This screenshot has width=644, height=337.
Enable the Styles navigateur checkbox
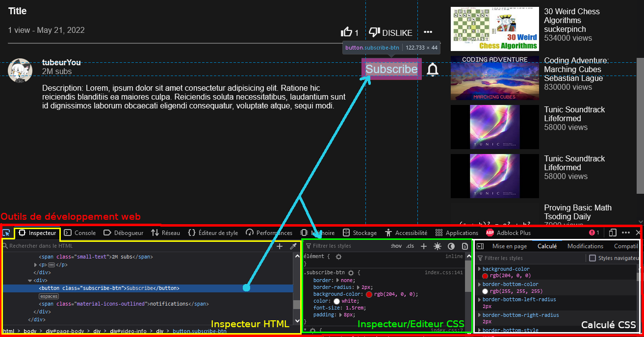[x=593, y=258]
